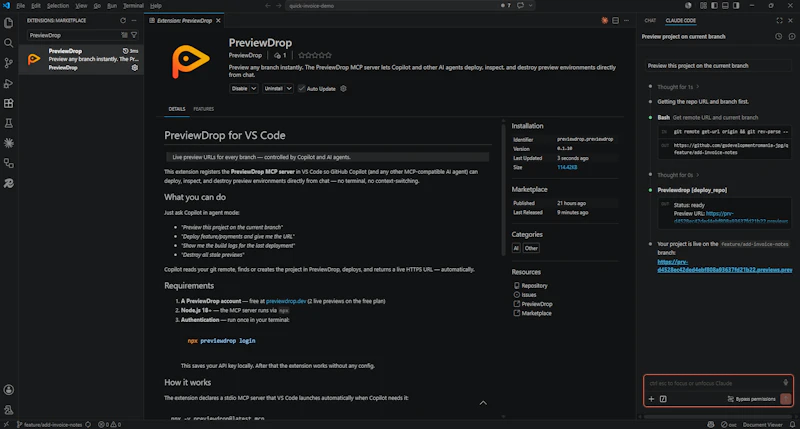800x429 pixels.
Task: Start a new conversation in Claude panel
Action: coord(791,37)
